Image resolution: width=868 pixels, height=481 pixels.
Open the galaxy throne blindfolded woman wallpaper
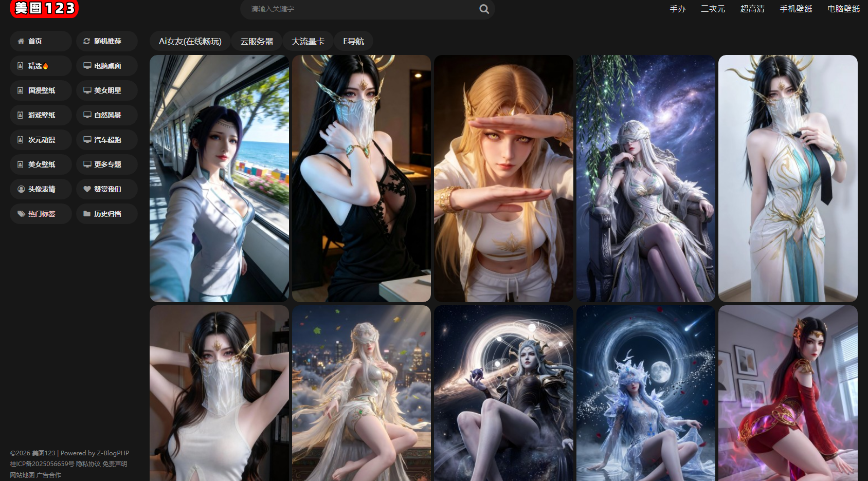click(646, 178)
